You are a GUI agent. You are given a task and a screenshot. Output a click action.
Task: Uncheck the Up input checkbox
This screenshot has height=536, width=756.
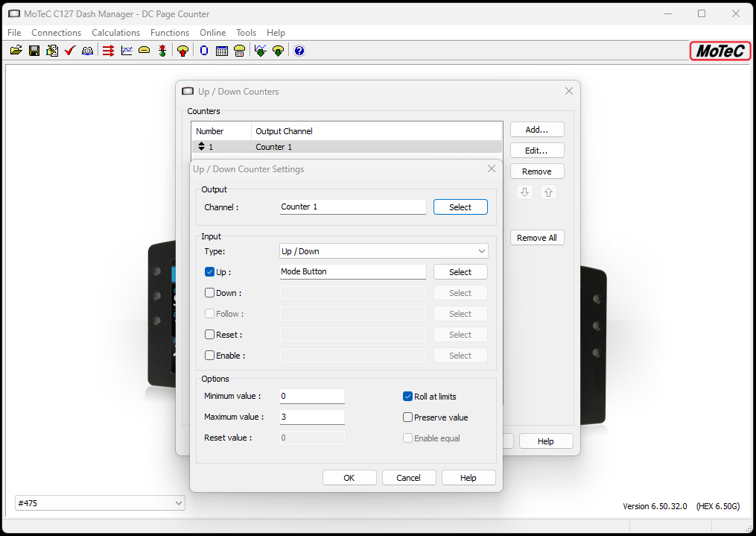coord(209,272)
